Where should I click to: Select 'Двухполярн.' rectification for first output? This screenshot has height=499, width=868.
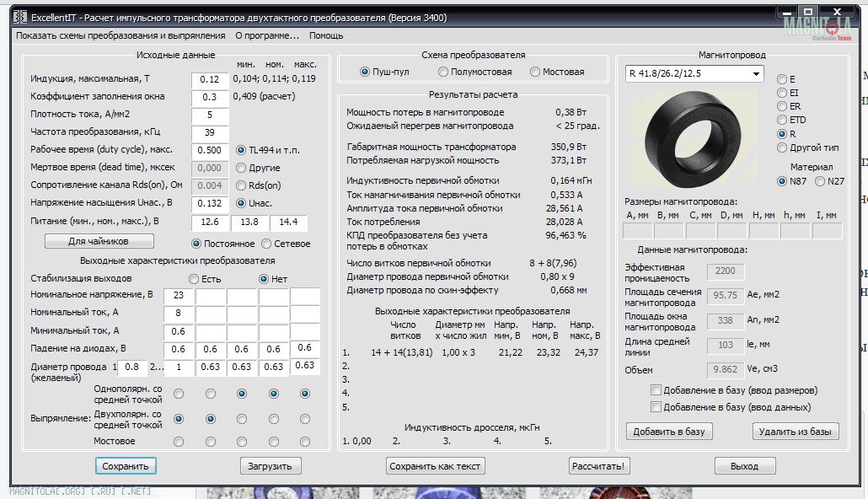[x=179, y=419]
